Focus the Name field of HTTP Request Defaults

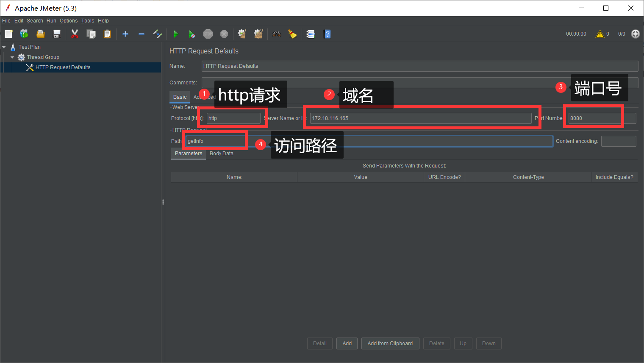point(420,66)
